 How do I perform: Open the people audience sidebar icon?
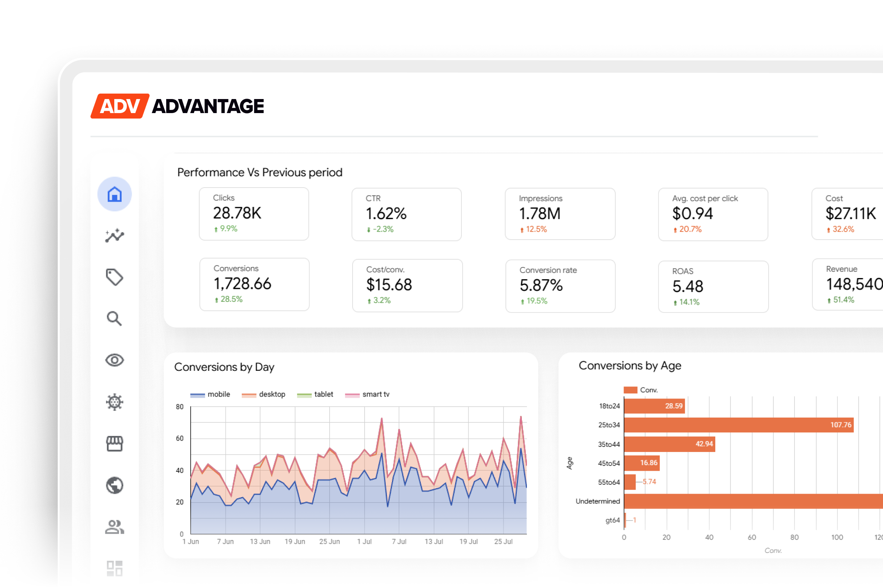click(x=114, y=527)
